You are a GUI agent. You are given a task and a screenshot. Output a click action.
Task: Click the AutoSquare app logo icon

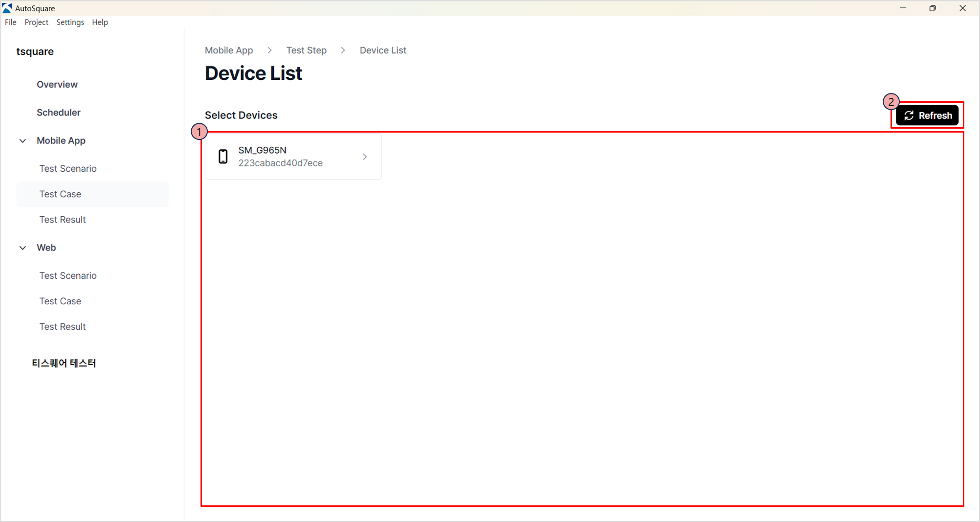click(x=7, y=8)
